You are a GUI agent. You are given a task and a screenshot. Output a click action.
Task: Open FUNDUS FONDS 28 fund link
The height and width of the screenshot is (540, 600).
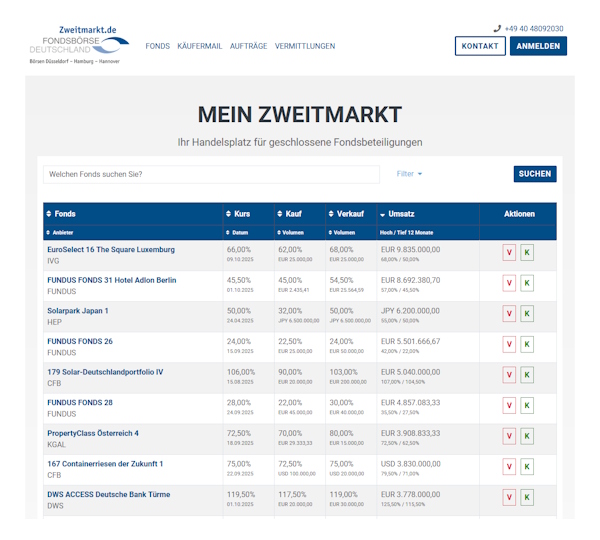click(80, 403)
